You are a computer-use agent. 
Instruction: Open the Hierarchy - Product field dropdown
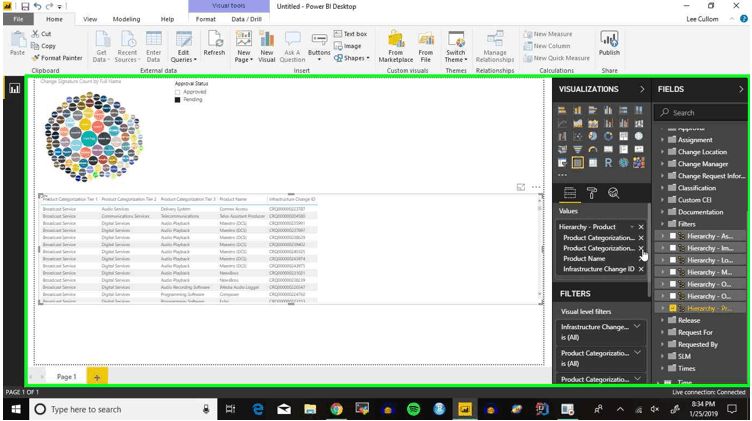(x=632, y=227)
